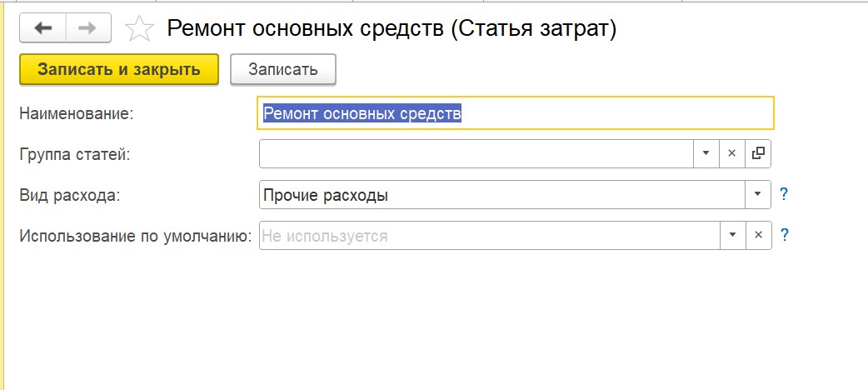Click the Вид расхода label
The image size is (868, 390).
click(70, 195)
